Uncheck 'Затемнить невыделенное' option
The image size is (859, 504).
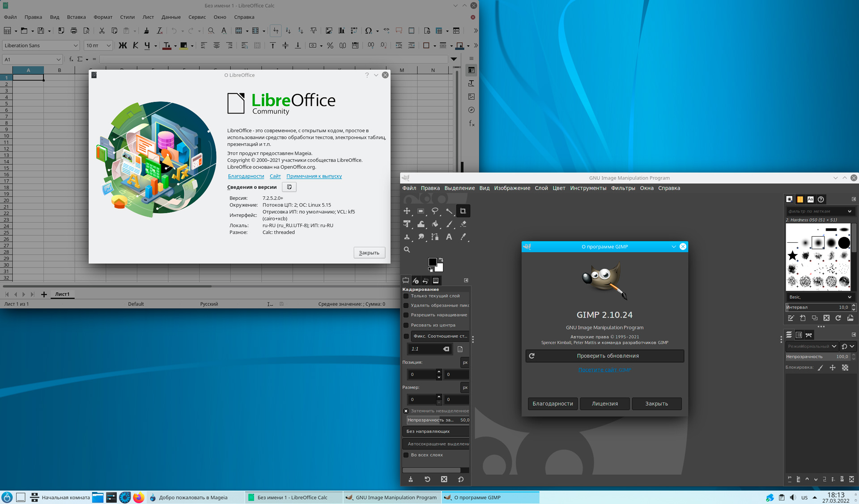[x=406, y=411]
